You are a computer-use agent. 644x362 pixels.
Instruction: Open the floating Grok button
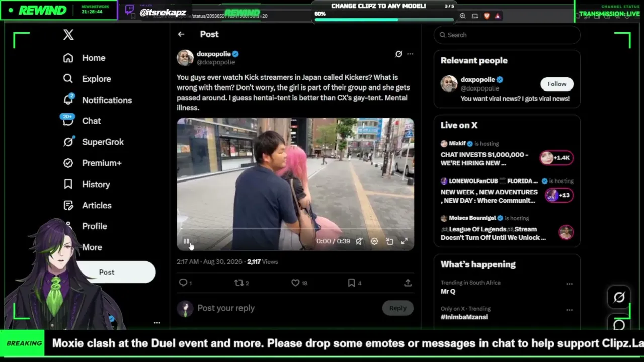pyautogui.click(x=619, y=297)
